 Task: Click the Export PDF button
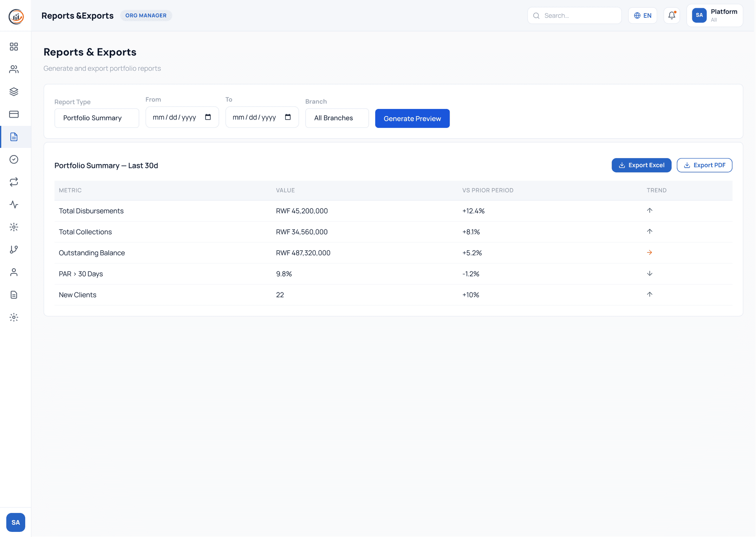[x=704, y=165]
